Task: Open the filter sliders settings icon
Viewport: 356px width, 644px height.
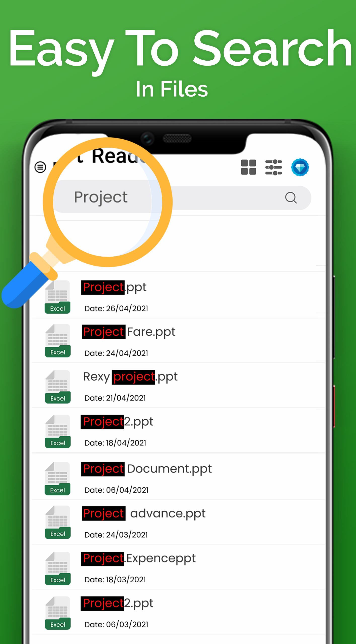Action: point(274,167)
